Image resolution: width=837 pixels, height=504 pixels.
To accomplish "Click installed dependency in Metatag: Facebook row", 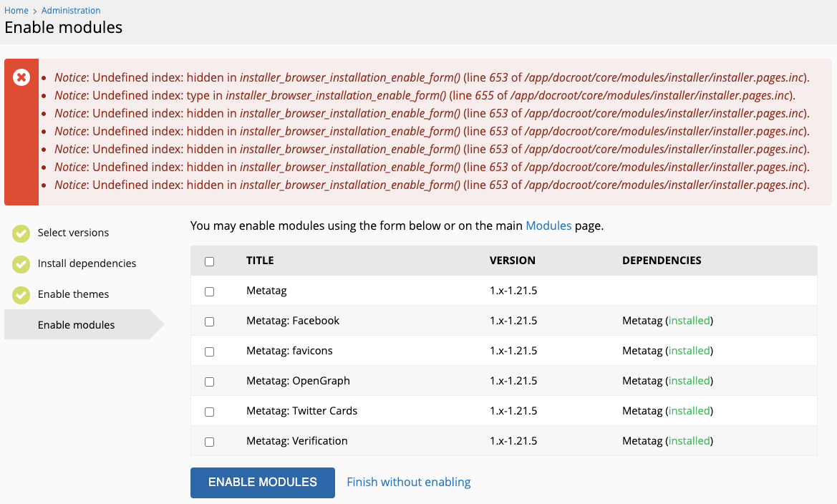I will (x=690, y=321).
